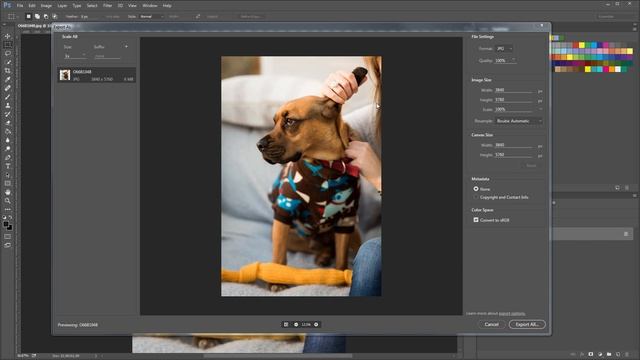This screenshot has height=360, width=640.
Task: Select the Hand tool
Action: click(x=8, y=192)
